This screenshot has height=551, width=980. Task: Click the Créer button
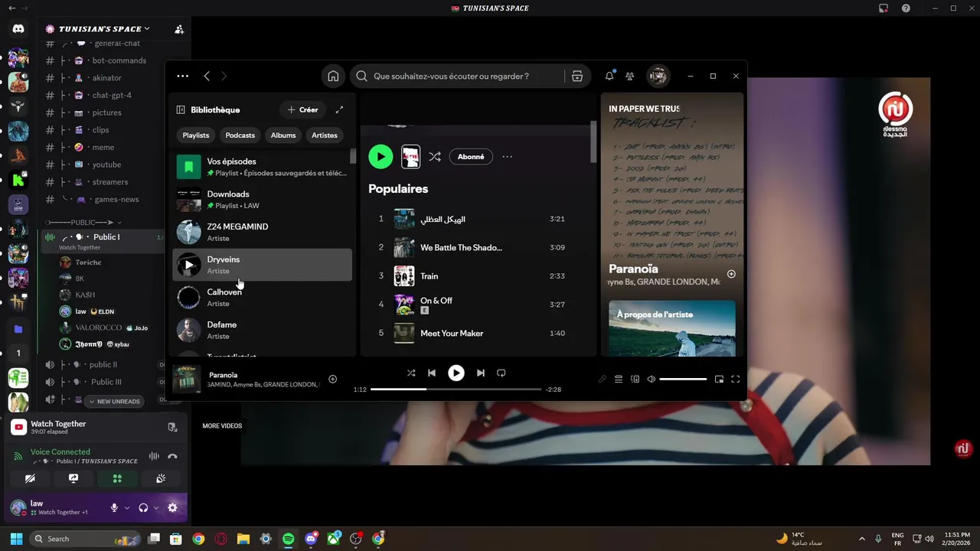tap(302, 109)
